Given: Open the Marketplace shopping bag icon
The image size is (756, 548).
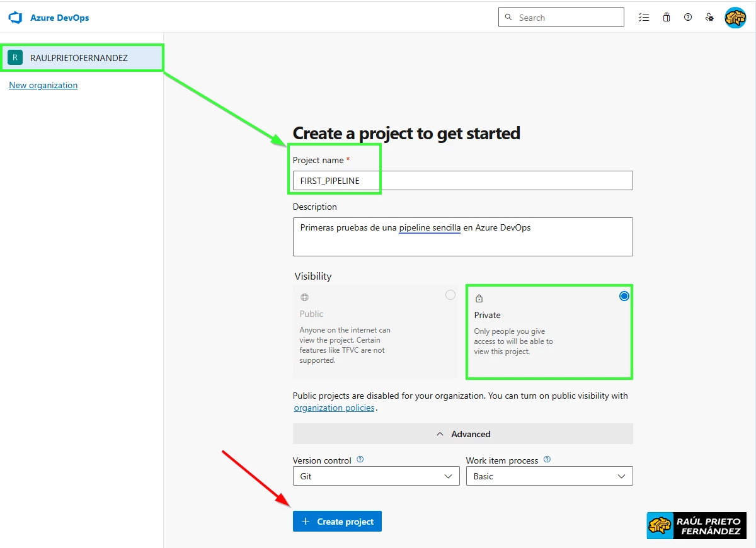Looking at the screenshot, I should [x=666, y=17].
